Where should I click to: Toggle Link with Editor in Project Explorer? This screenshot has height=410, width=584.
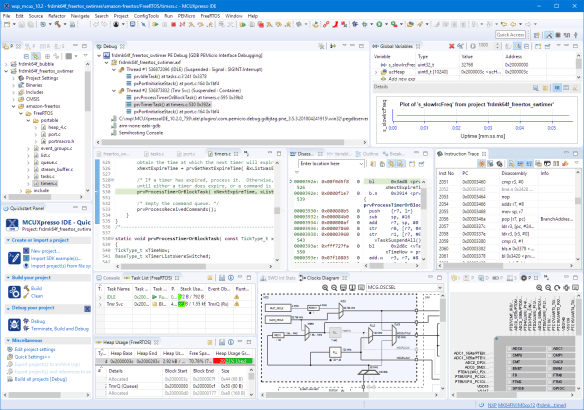point(36,56)
